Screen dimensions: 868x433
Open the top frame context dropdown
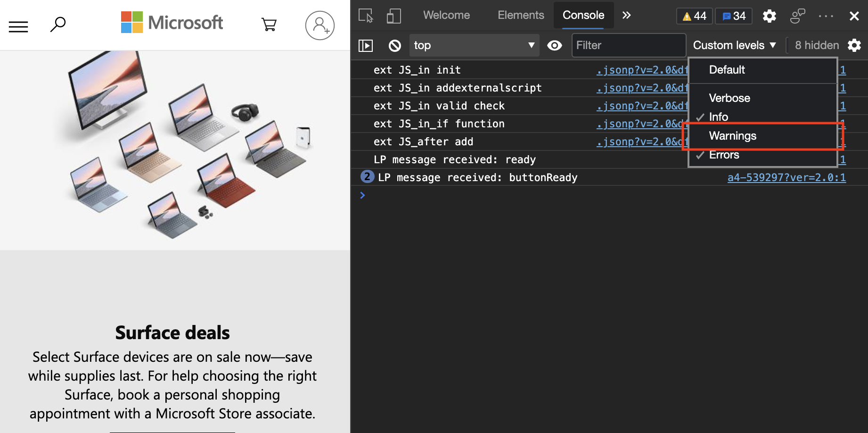pos(474,45)
